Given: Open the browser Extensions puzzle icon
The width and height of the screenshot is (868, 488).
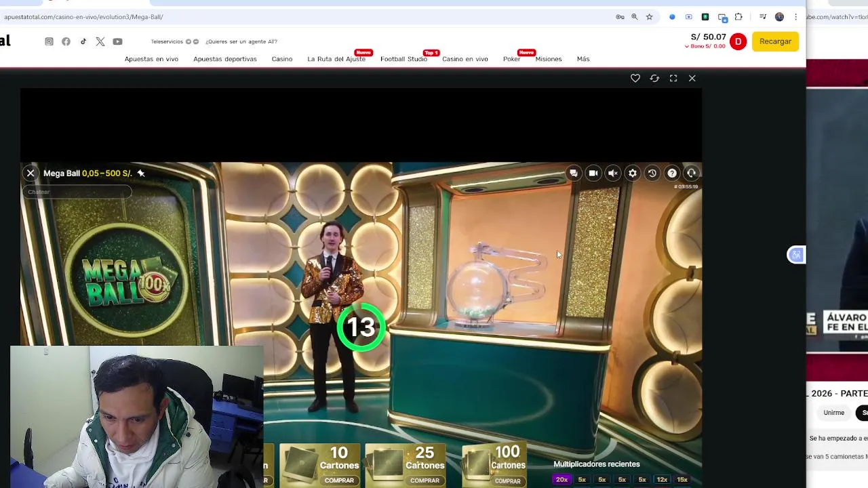Looking at the screenshot, I should pyautogui.click(x=738, y=17).
